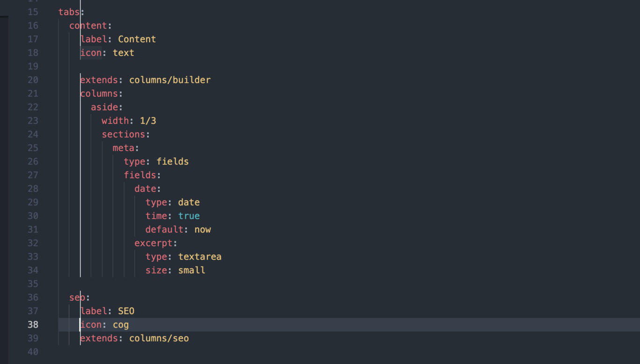Click the 'time' key
The image size is (640, 364).
[x=156, y=216]
